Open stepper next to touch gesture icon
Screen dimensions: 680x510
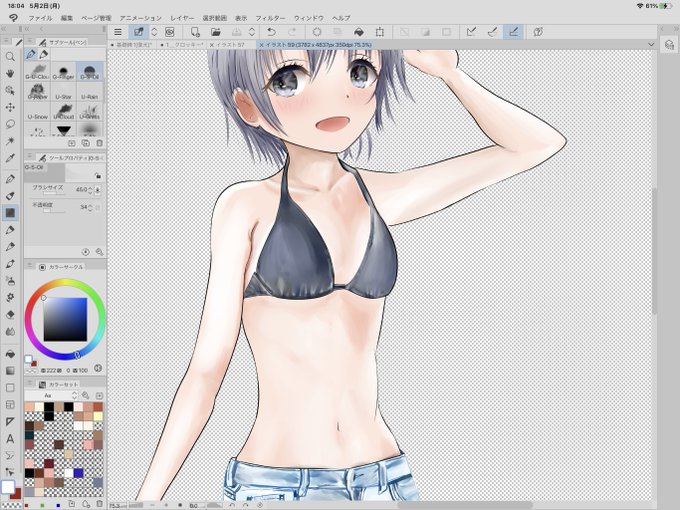pyautogui.click(x=154, y=32)
